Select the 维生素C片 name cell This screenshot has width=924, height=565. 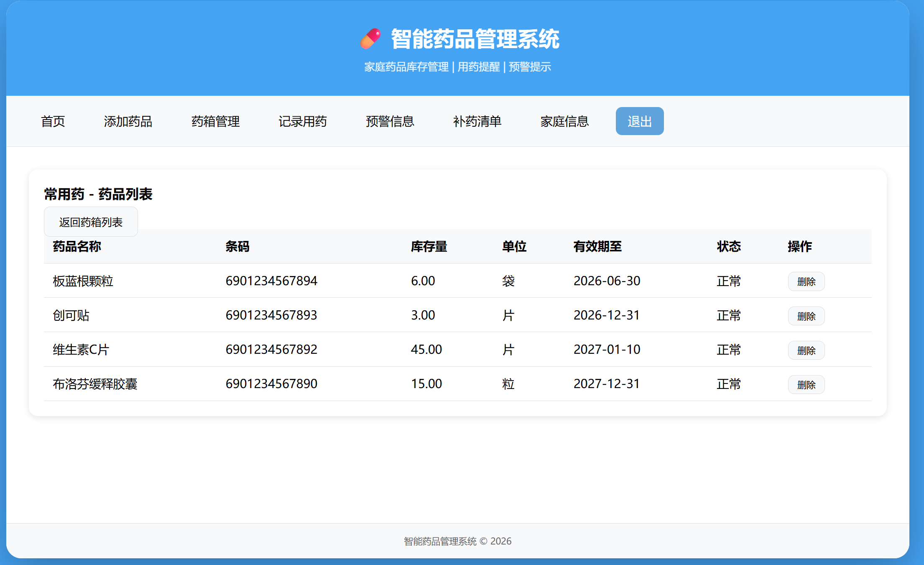pyautogui.click(x=81, y=350)
